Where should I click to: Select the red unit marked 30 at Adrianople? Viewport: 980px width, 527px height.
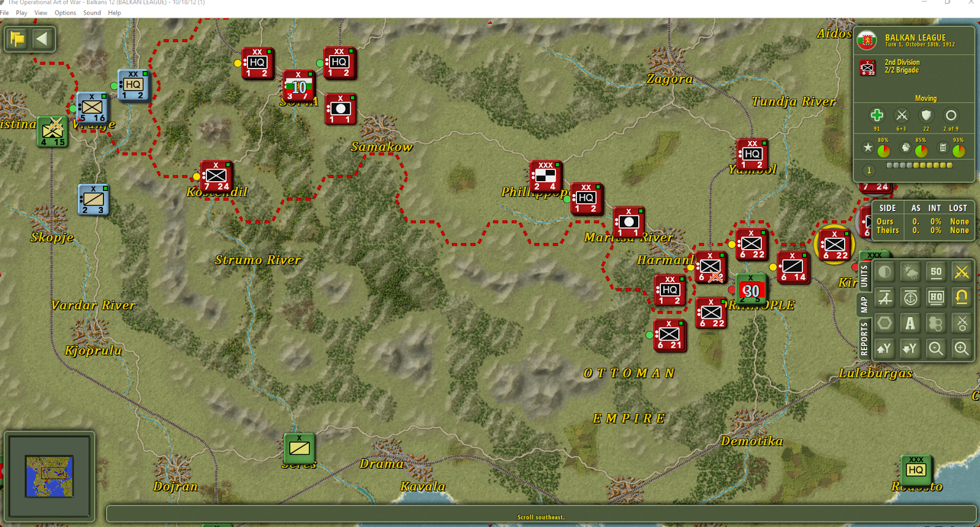click(x=752, y=290)
